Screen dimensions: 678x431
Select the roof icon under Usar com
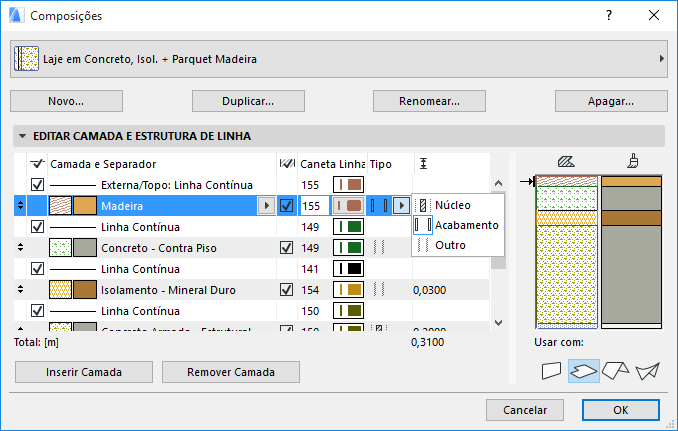tap(615, 370)
